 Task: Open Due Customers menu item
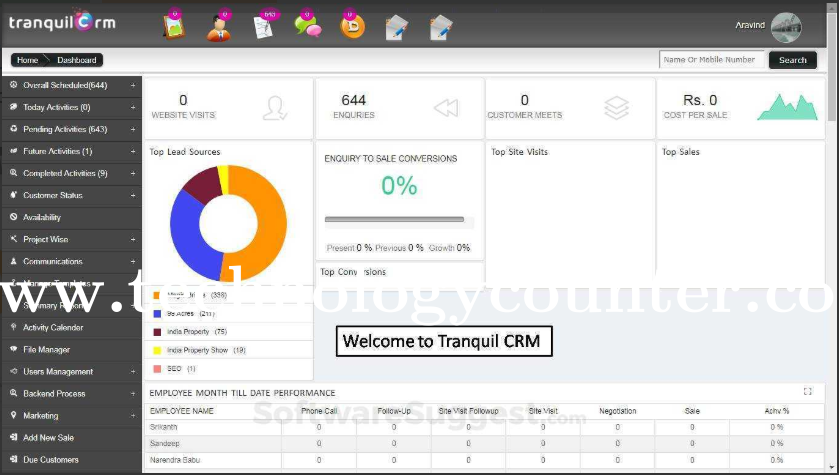(x=72, y=459)
